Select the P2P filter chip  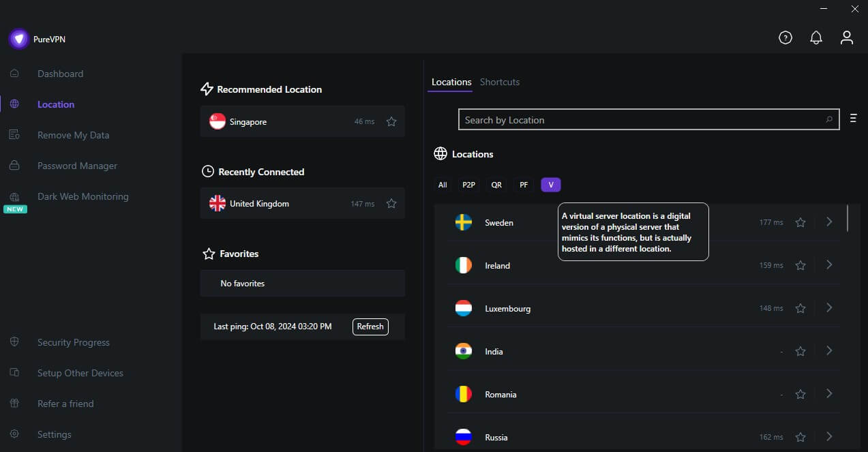[468, 184]
